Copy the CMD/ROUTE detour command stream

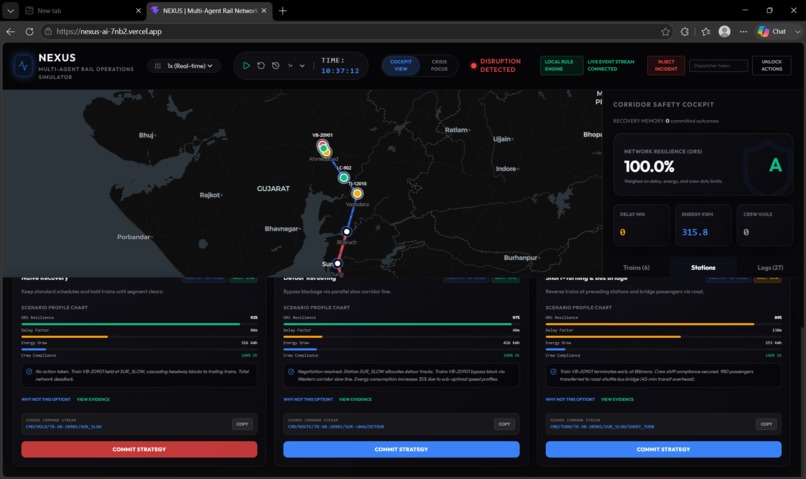click(505, 424)
